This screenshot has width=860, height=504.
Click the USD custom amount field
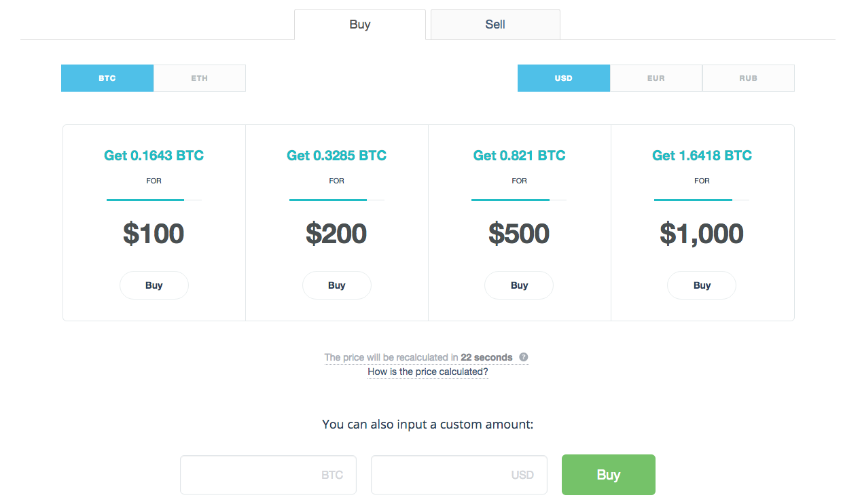pyautogui.click(x=459, y=475)
